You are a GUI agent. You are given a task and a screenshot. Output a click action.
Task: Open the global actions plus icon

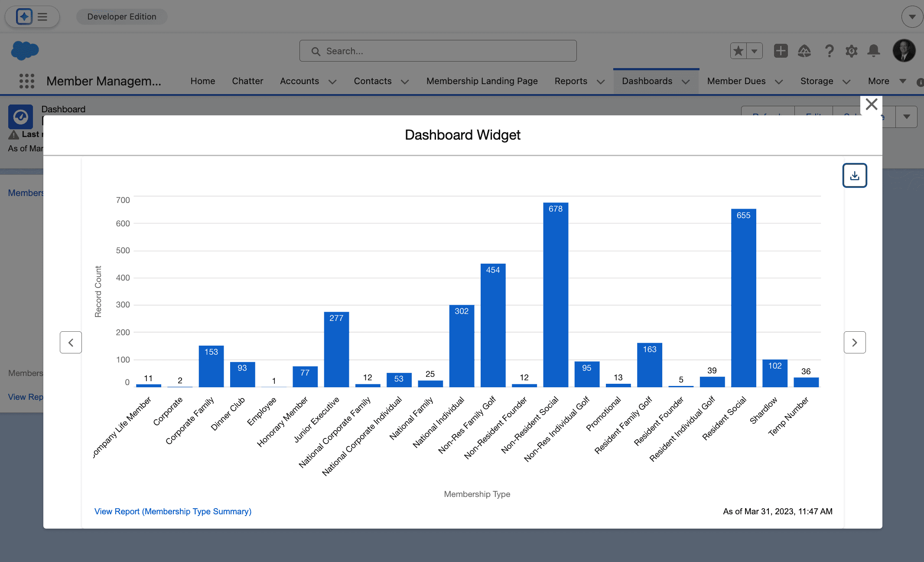(x=781, y=51)
